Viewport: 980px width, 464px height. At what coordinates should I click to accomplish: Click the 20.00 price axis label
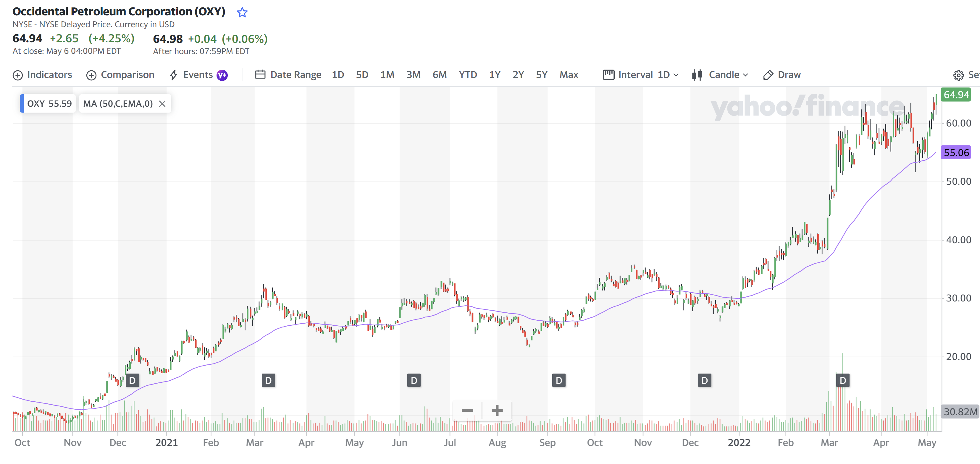(958, 356)
